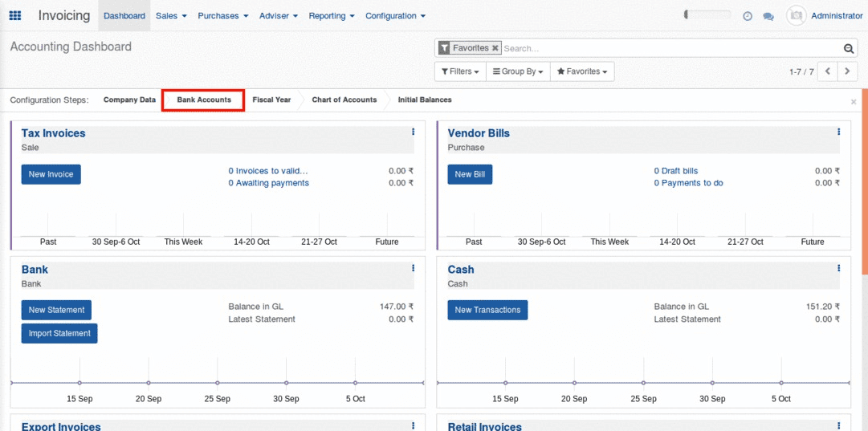Viewport: 868px width, 431px height.
Task: Click the funnel icon in Favorites tag
Action: [444, 48]
